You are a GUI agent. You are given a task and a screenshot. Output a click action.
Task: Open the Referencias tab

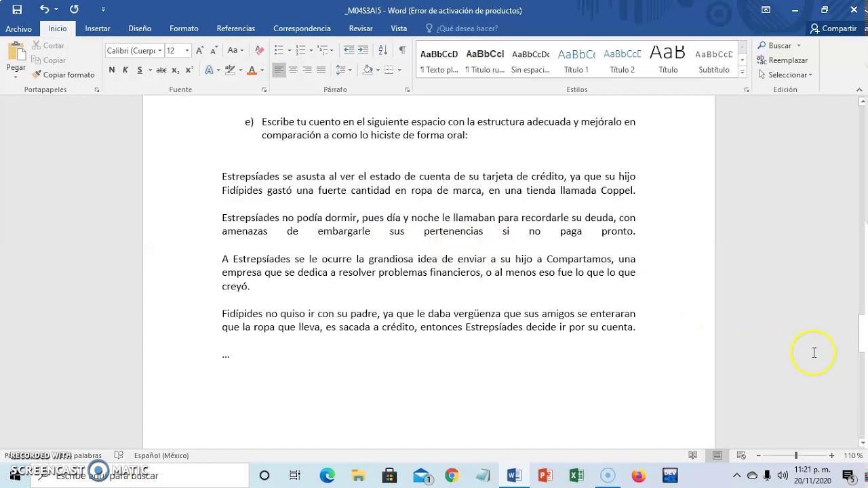click(x=236, y=28)
